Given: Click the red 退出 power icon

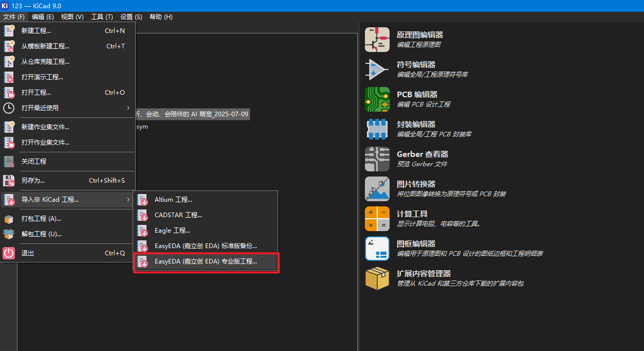Looking at the screenshot, I should 9,253.
